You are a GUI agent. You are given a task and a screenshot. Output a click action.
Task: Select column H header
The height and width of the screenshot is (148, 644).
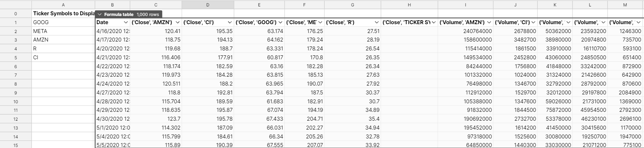click(x=409, y=5)
